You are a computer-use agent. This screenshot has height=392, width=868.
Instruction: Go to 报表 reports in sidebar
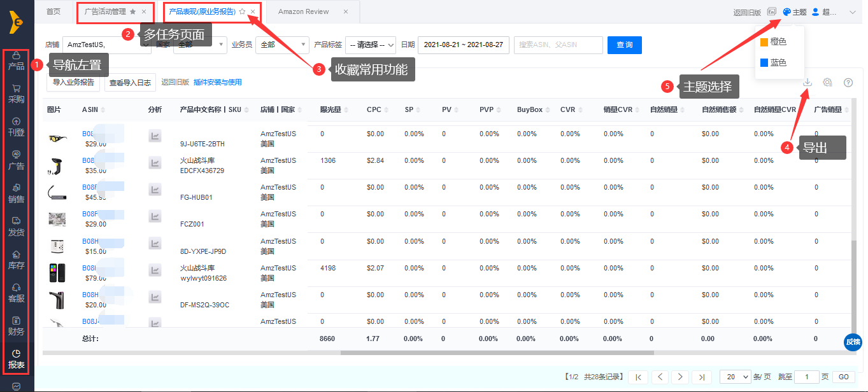point(16,359)
